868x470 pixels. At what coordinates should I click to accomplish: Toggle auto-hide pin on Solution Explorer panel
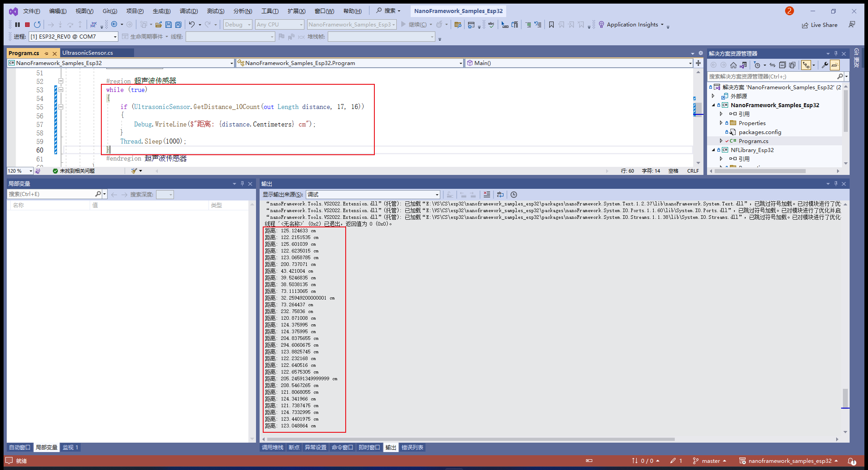click(x=836, y=53)
